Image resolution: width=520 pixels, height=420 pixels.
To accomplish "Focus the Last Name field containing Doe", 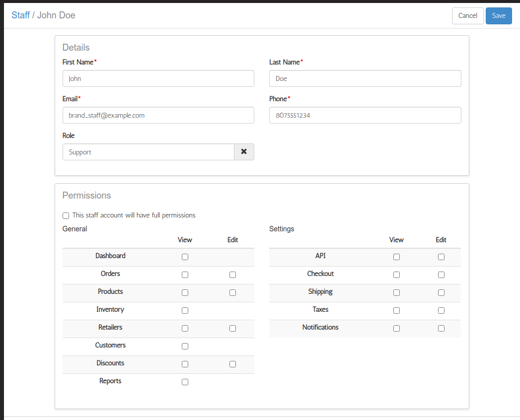I will tap(365, 78).
